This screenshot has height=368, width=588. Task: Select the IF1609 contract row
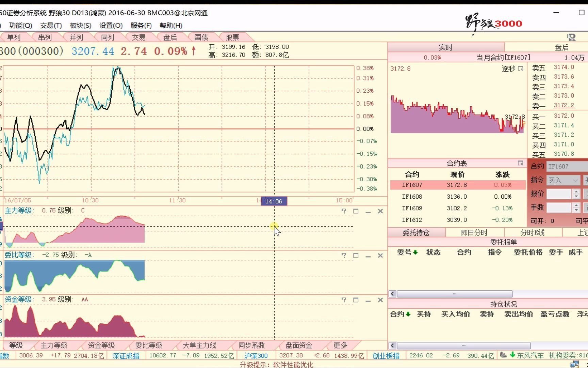458,208
